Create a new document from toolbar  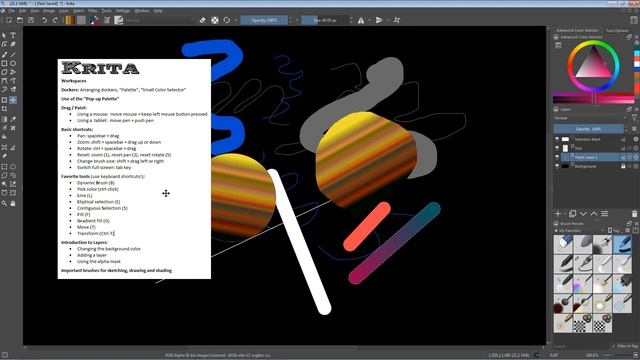(x=9, y=20)
